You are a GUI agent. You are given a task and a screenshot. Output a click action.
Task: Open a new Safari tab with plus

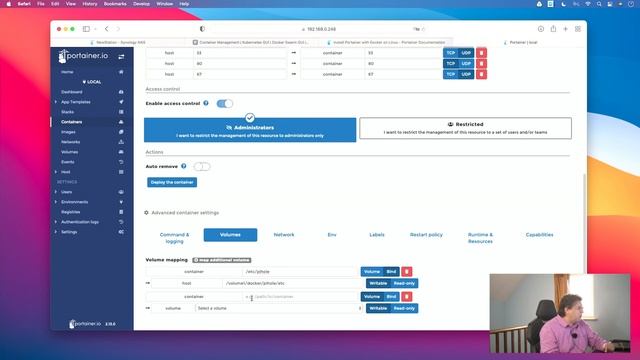pyautogui.click(x=565, y=29)
